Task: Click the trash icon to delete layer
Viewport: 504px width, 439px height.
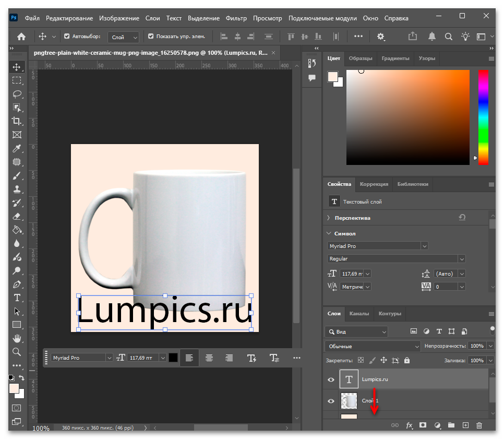Action: (479, 425)
